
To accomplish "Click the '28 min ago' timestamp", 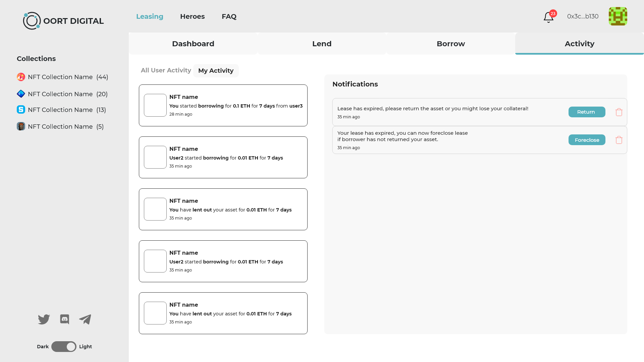I will pyautogui.click(x=181, y=114).
